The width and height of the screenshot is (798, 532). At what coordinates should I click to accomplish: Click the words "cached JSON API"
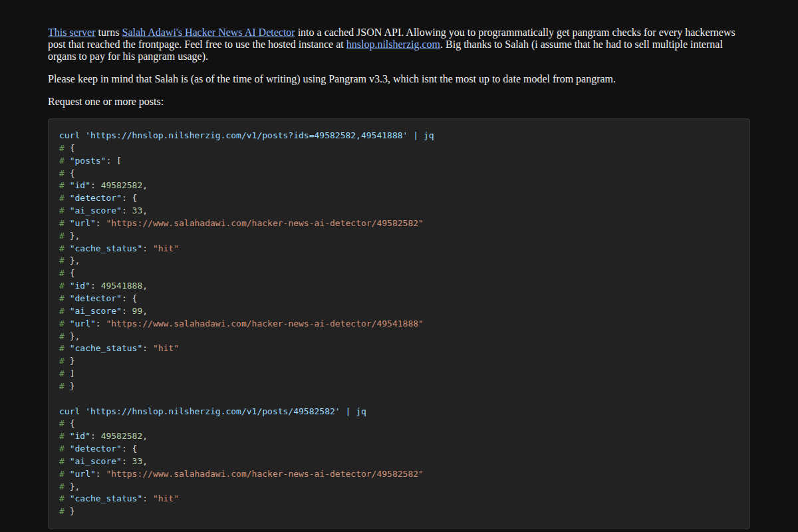click(358, 32)
